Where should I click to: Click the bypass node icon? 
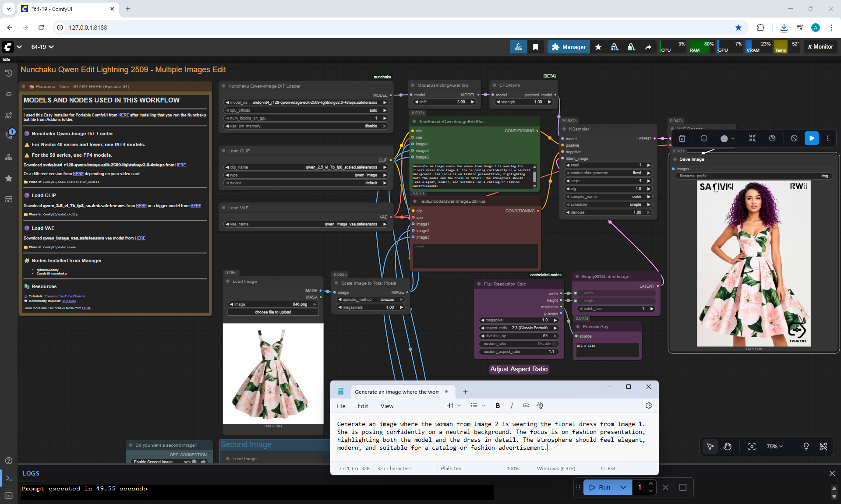tap(794, 138)
